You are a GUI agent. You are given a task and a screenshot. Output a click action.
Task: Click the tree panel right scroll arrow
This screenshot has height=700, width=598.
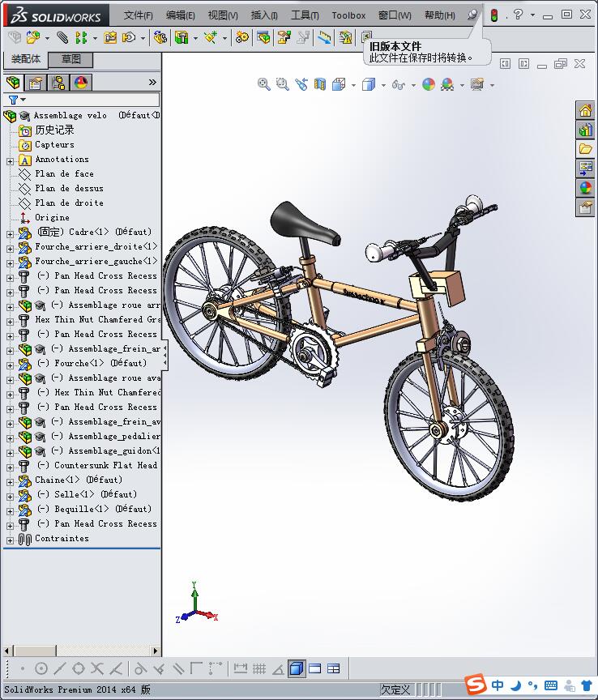[x=155, y=651]
